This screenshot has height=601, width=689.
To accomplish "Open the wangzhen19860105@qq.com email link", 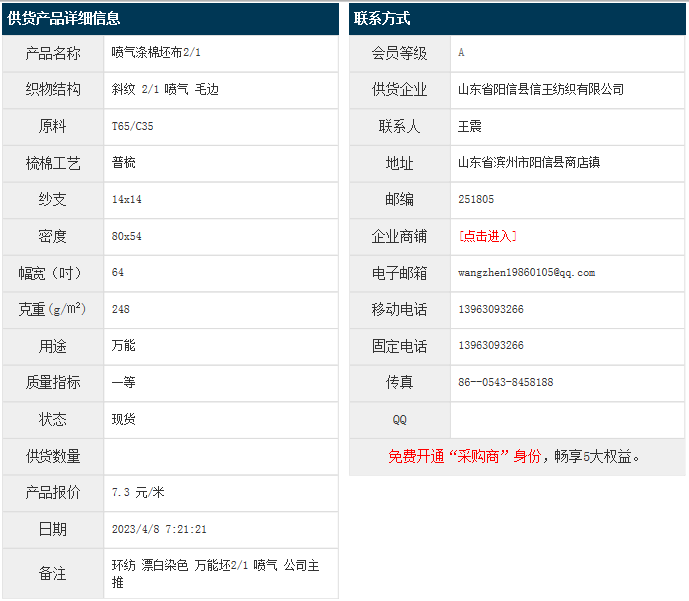I will click(526, 273).
